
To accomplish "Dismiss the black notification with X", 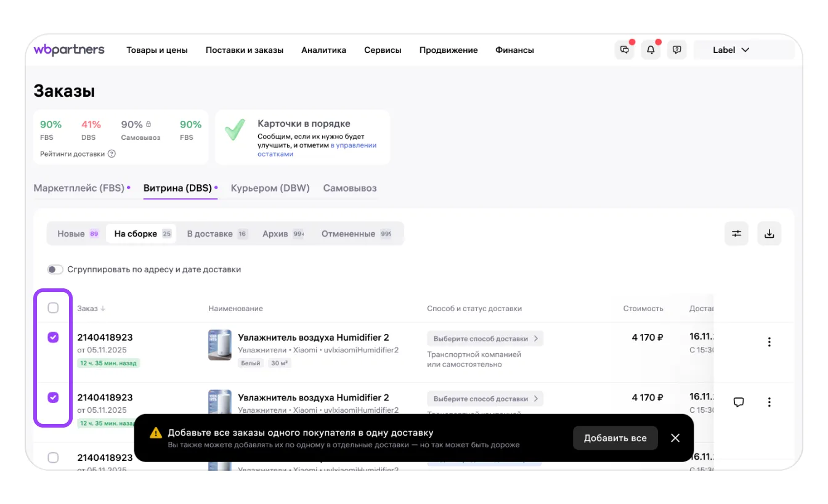I will (x=675, y=438).
